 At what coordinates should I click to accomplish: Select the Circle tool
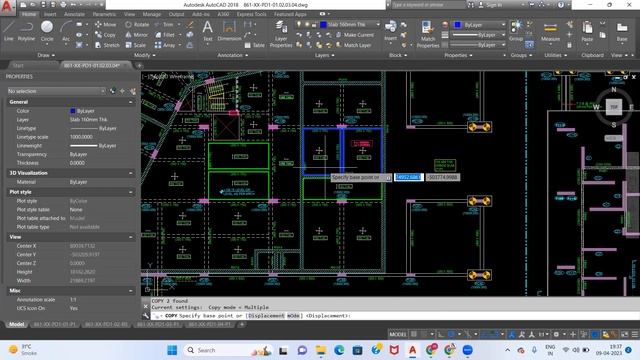(47, 31)
